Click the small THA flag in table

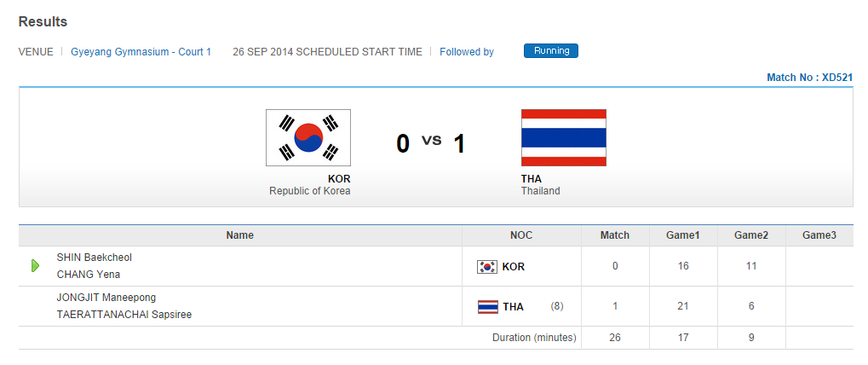pyautogui.click(x=487, y=307)
